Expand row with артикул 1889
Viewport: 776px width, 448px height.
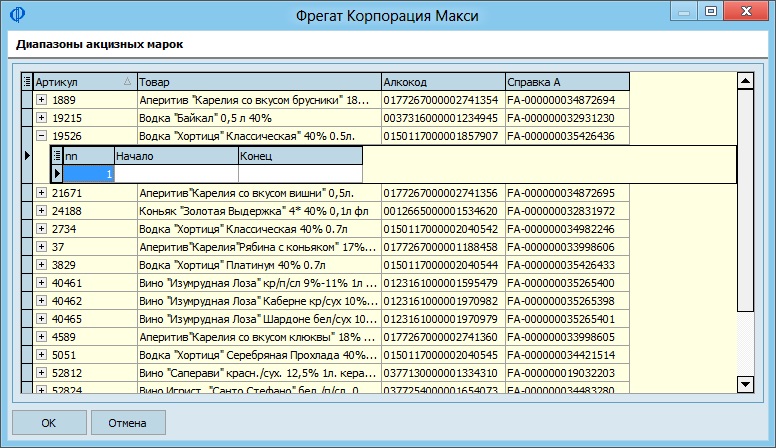[42, 100]
